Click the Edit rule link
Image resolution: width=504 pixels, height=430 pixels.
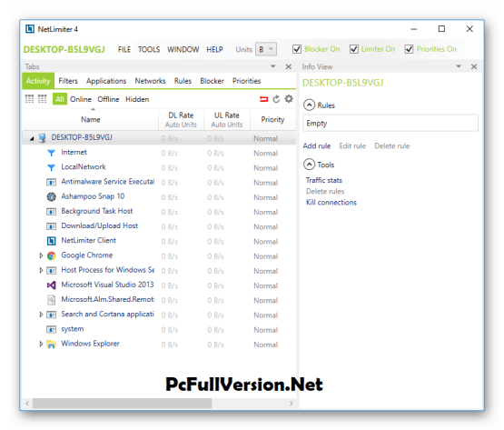tap(352, 145)
